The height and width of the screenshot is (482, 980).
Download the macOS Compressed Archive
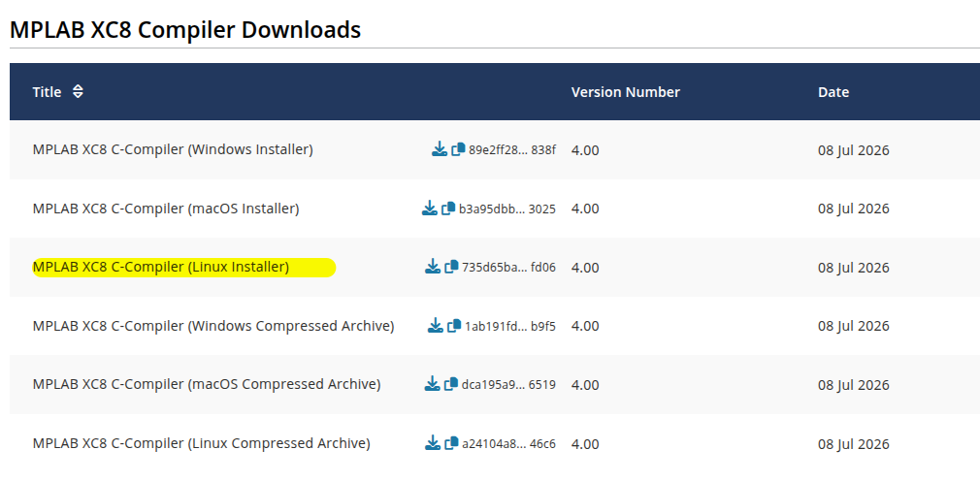(x=433, y=384)
